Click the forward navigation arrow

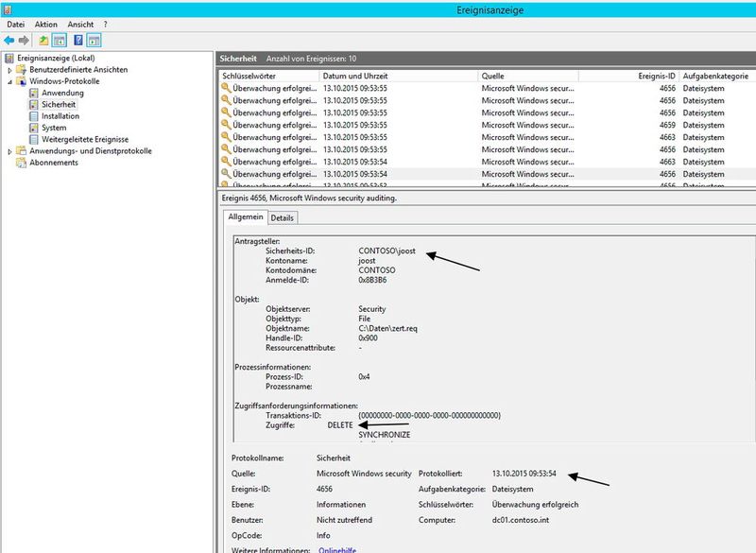pos(23,39)
